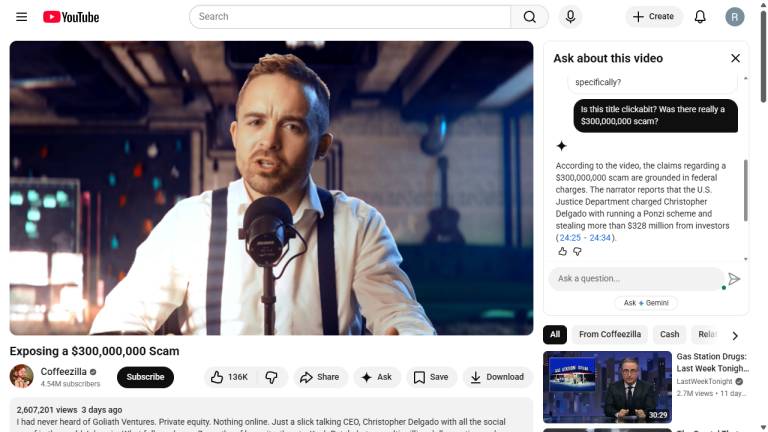Click the magnifier search button
Image resolution: width=768 pixels, height=432 pixels.
[529, 17]
